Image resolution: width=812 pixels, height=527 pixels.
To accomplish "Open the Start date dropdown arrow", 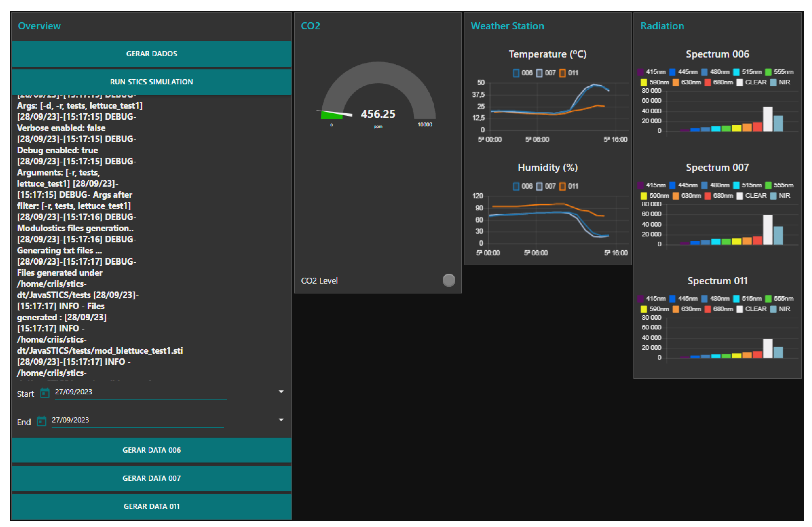I will (281, 391).
